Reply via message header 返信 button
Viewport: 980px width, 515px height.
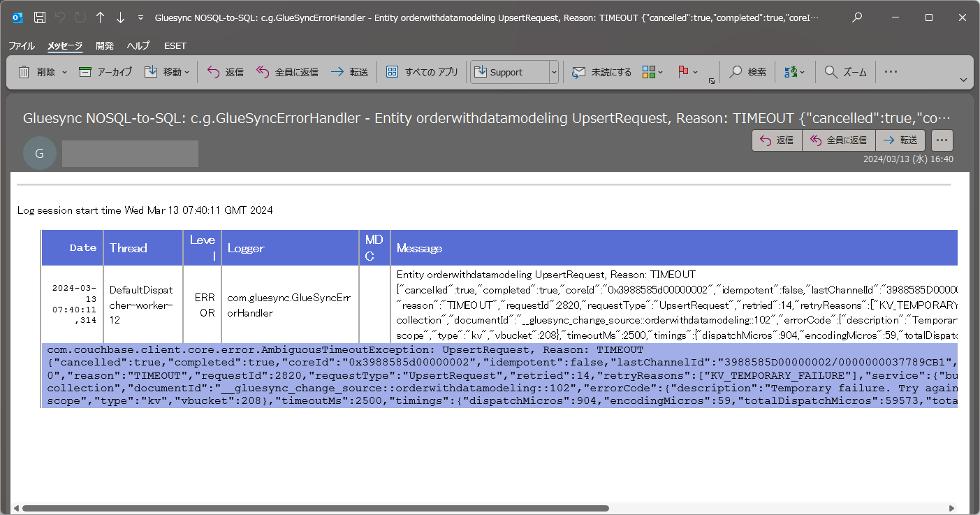pos(777,140)
